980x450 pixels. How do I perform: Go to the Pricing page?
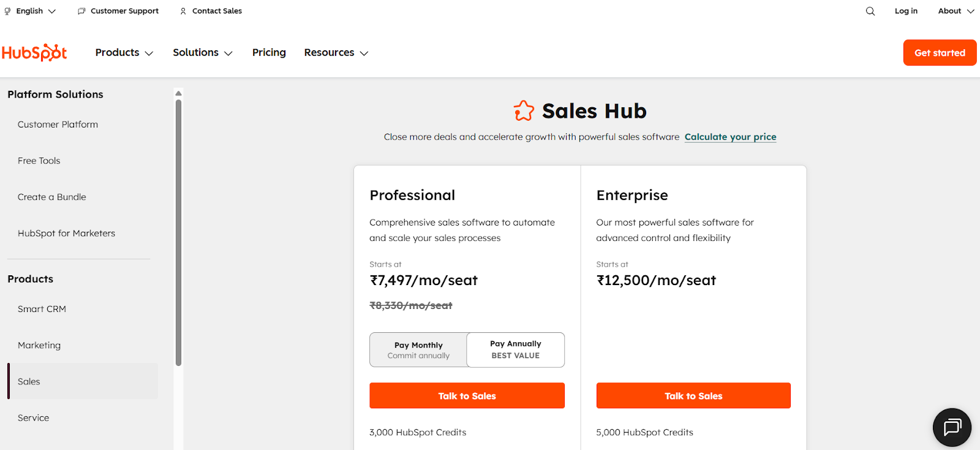(269, 53)
